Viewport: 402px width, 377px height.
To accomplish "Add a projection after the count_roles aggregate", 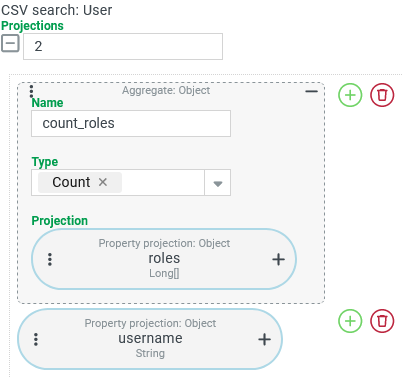I will [x=350, y=95].
